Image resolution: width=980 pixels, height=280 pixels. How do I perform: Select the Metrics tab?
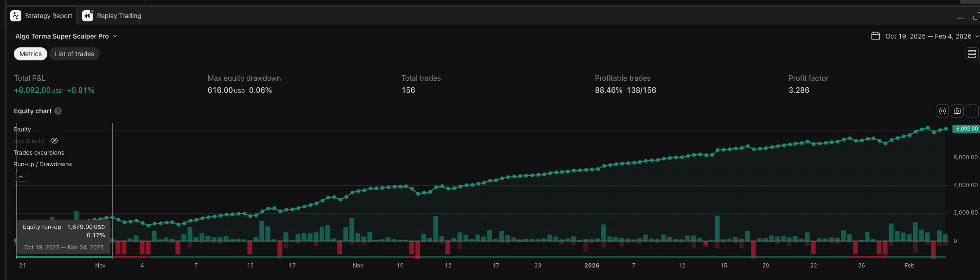point(31,54)
